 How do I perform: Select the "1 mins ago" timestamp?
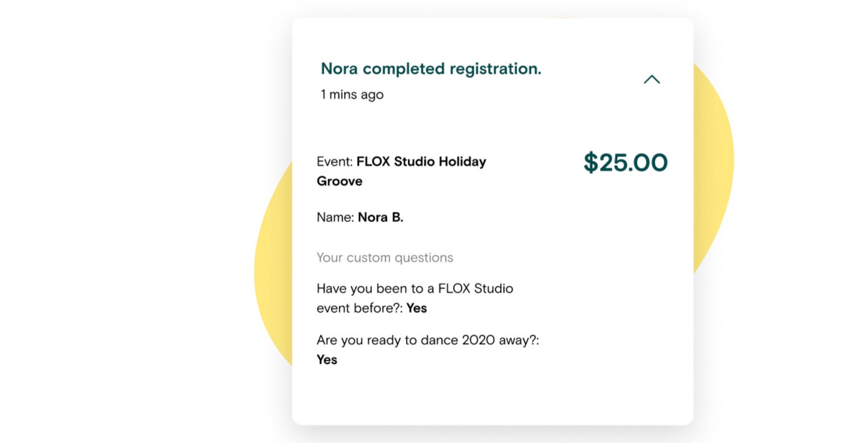click(x=352, y=95)
